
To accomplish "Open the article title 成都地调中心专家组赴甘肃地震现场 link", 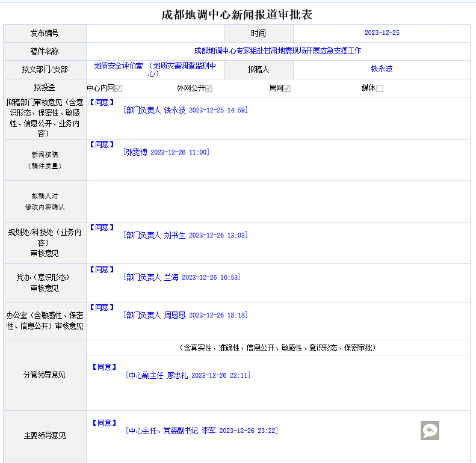I will [x=277, y=51].
